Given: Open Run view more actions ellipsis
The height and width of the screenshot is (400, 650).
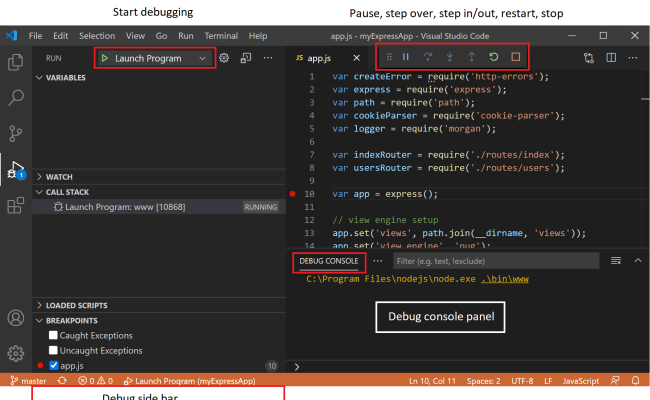Looking at the screenshot, I should pyautogui.click(x=268, y=58).
